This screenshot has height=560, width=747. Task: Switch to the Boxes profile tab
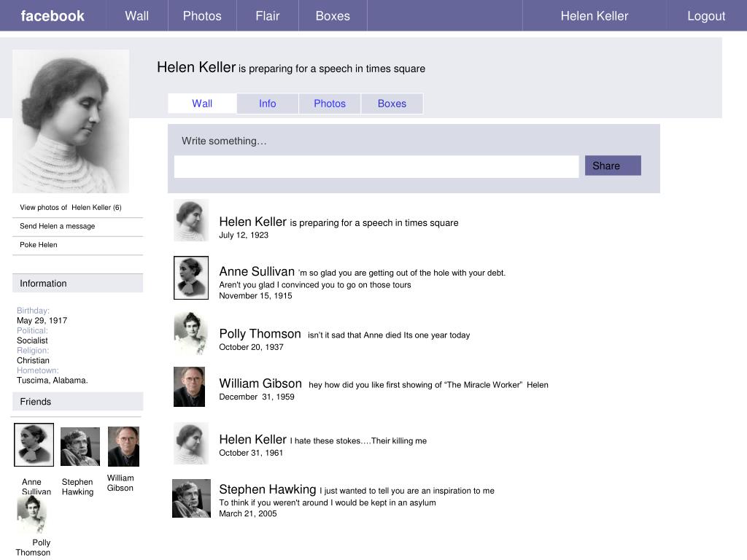(x=392, y=104)
